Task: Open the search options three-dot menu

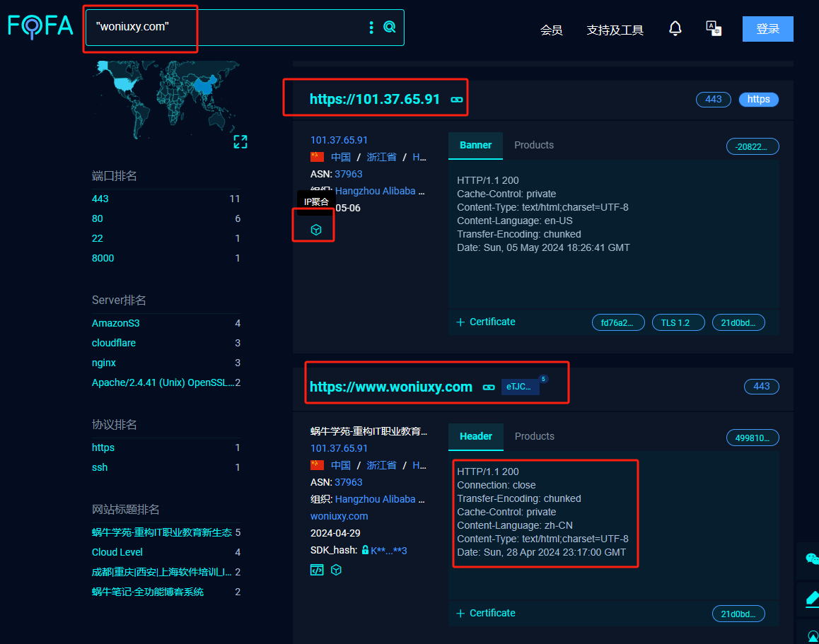Action: pos(371,28)
